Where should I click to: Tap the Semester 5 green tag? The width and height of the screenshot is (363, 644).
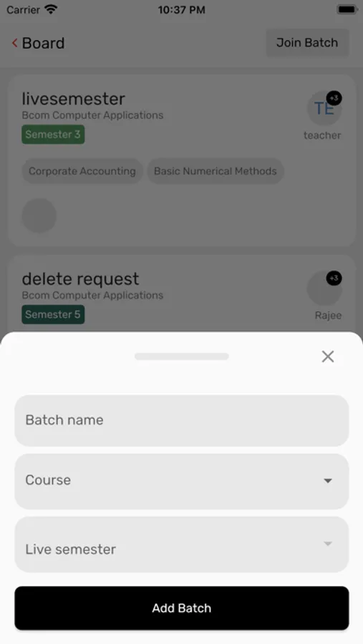coord(53,315)
